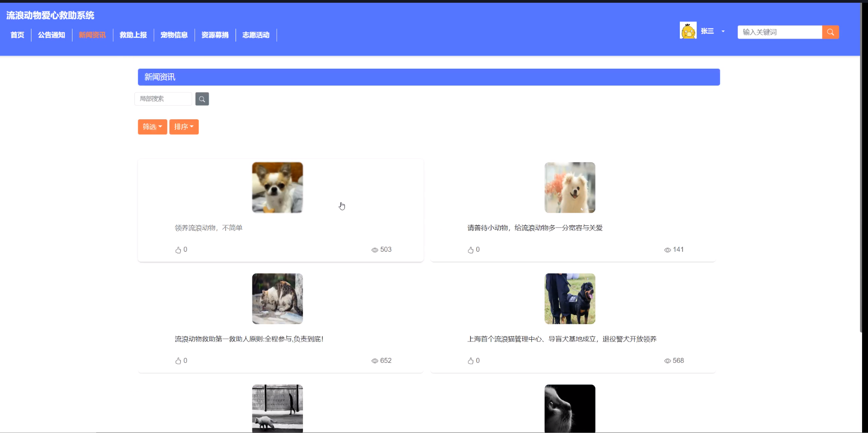Click the 新闻资讯 section header bar
This screenshot has width=868, height=433.
(429, 77)
